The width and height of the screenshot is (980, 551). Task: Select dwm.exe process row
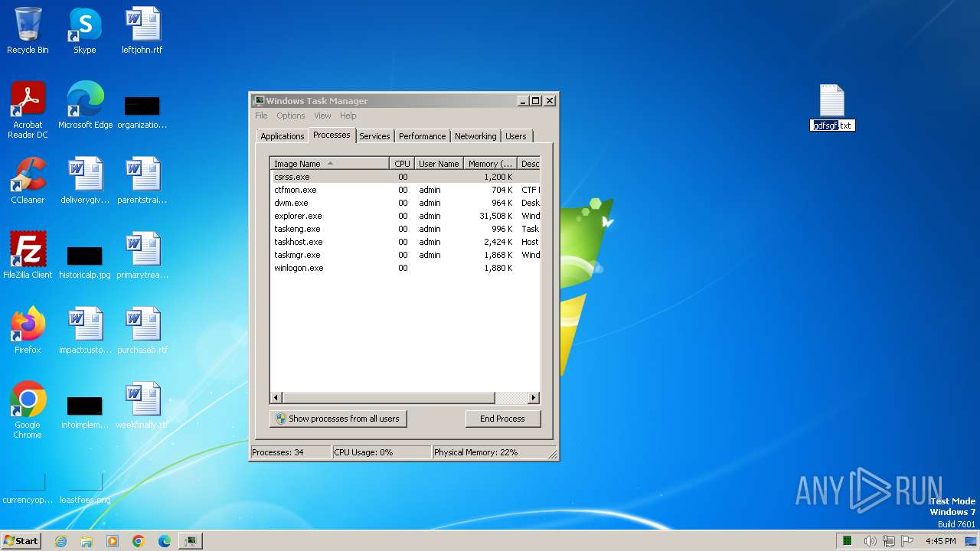pos(405,203)
